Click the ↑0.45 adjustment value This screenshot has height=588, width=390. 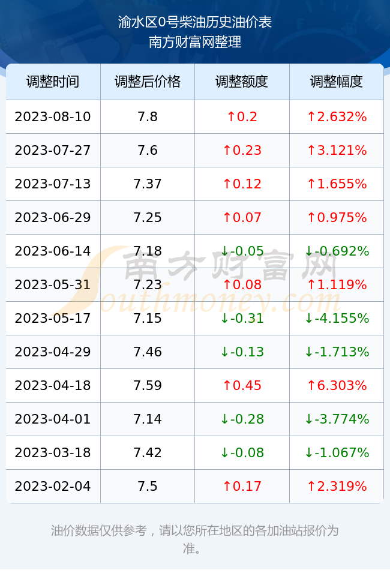(242, 385)
